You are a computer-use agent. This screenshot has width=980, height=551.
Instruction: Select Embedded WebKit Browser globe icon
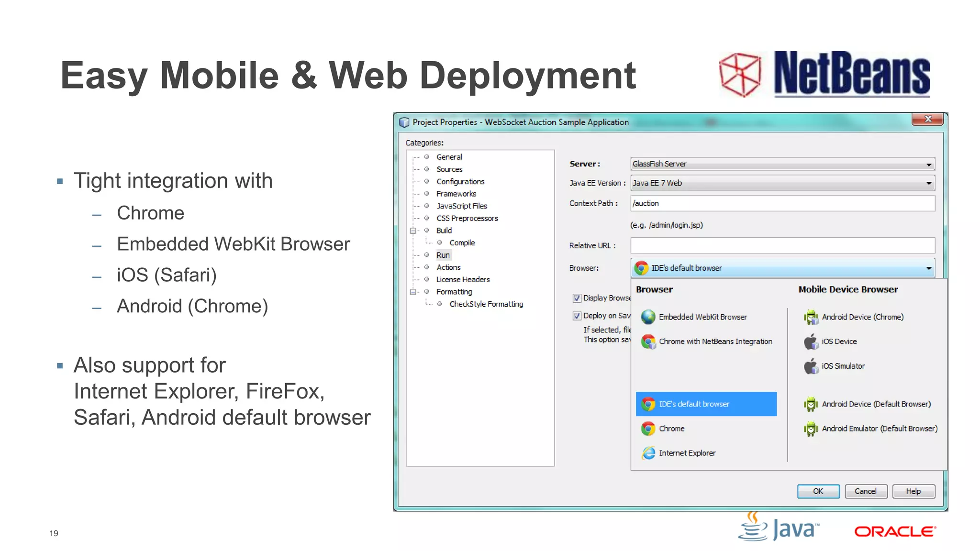(648, 317)
